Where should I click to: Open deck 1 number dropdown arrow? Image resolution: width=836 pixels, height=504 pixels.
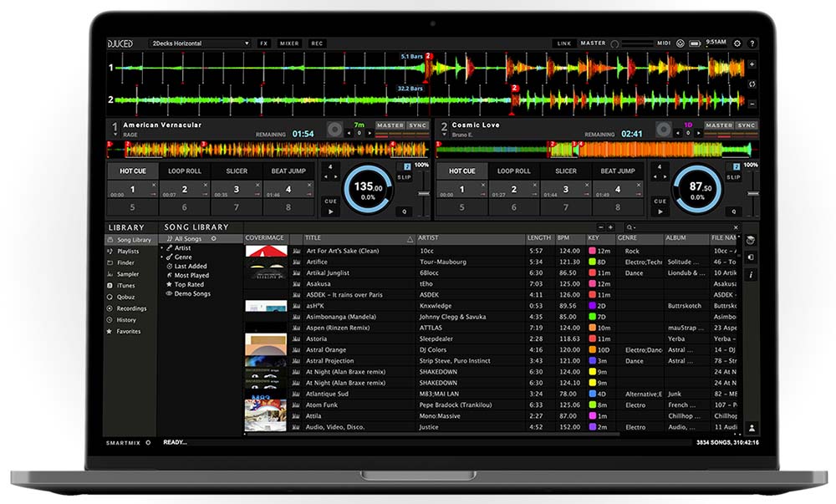click(x=115, y=135)
